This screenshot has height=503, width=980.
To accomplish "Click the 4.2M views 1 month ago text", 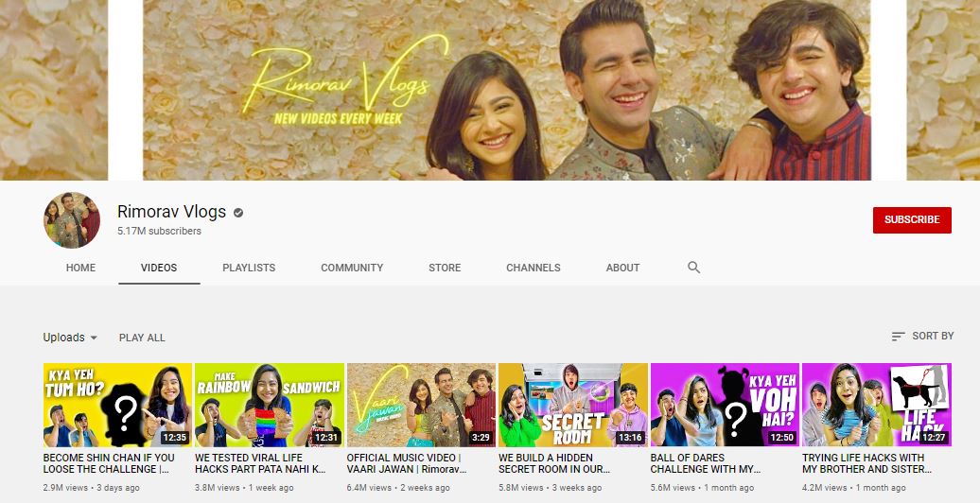I will [854, 488].
